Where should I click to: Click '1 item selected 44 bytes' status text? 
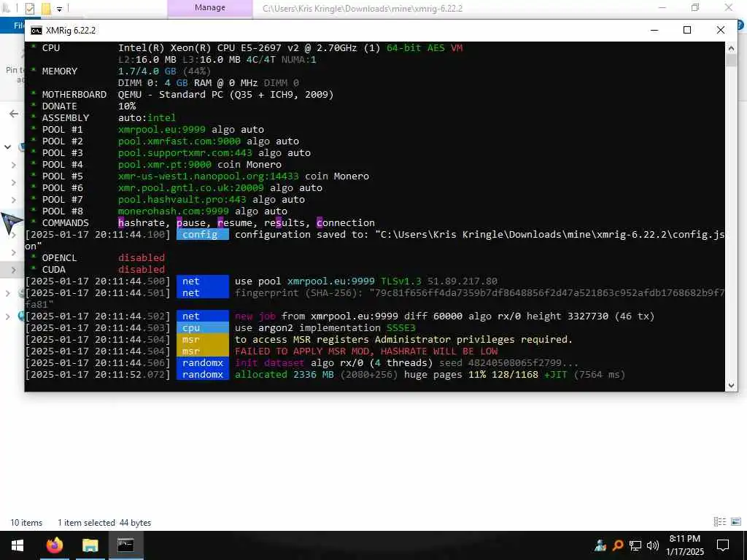[104, 522]
